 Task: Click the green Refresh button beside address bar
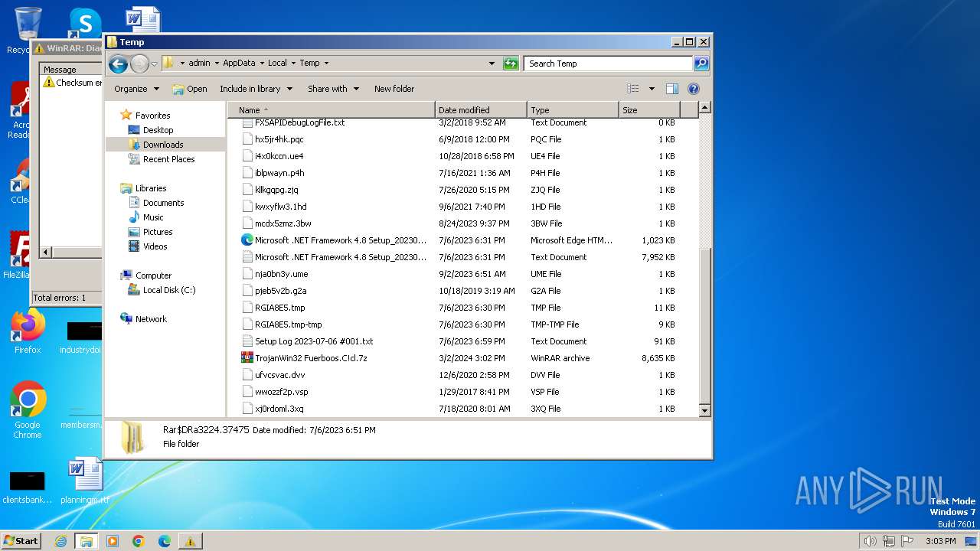[511, 64]
